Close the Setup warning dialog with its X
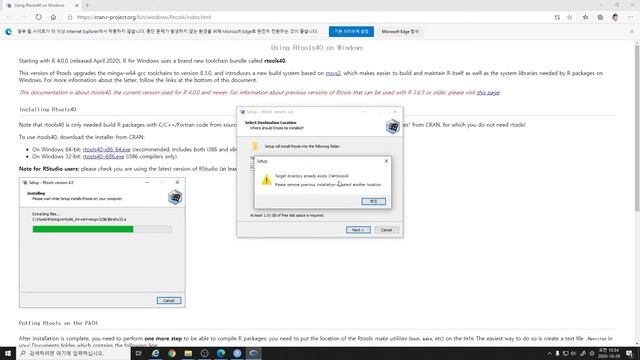The image size is (640, 360). coord(386,161)
